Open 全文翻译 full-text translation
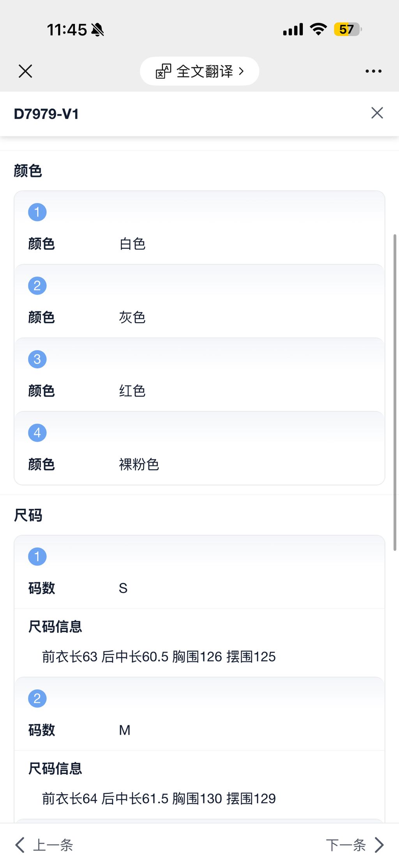399x868 pixels. click(x=205, y=71)
